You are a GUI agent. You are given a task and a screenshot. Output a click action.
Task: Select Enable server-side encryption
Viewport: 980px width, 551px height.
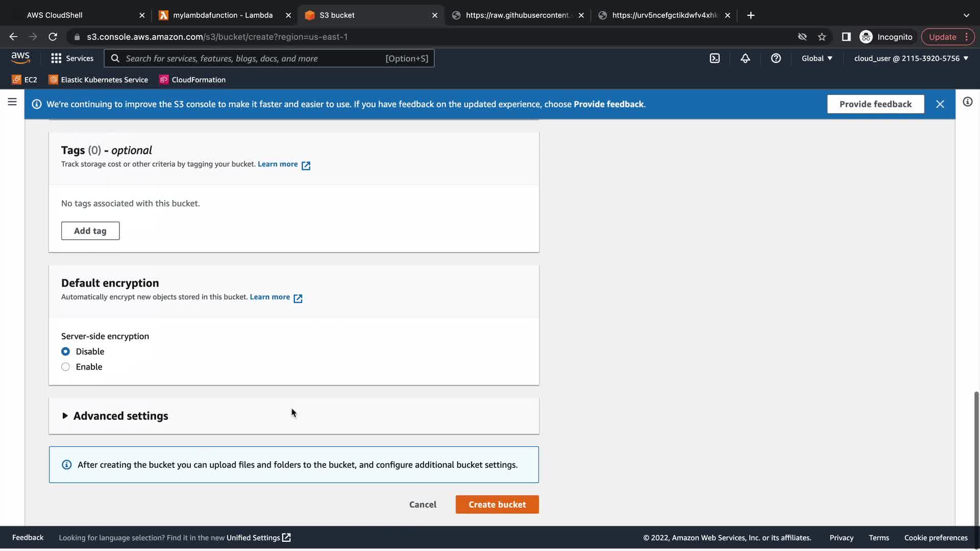click(66, 367)
